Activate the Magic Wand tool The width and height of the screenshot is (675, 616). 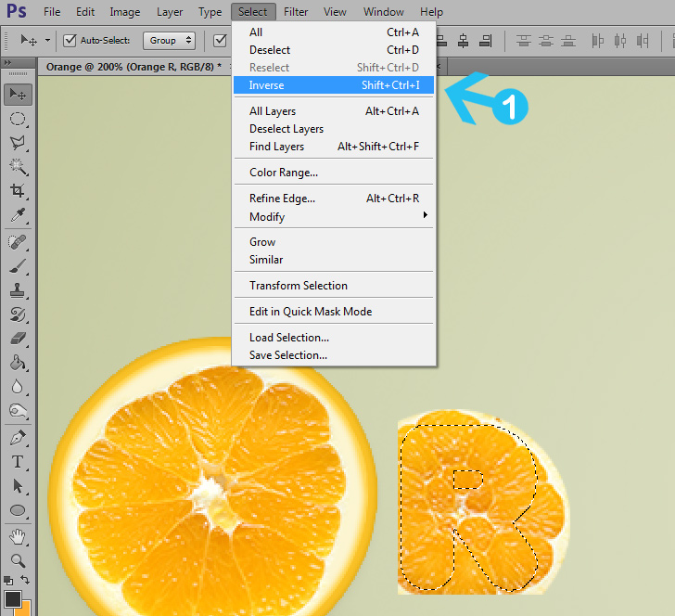18,167
